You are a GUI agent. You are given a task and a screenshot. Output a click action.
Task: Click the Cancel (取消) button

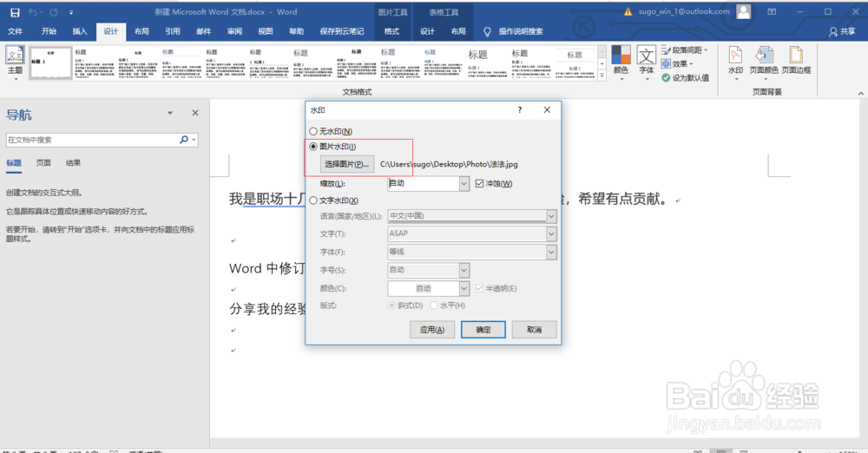point(534,330)
